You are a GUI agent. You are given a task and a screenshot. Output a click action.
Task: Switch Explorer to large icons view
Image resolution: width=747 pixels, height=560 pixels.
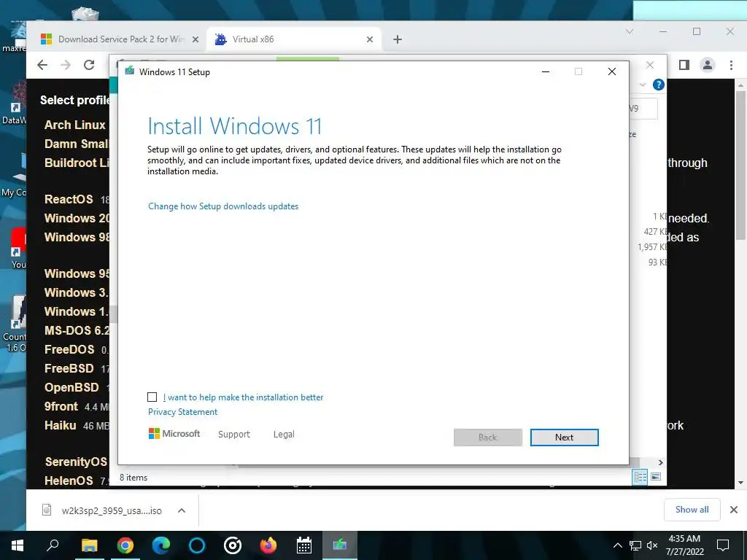click(656, 477)
